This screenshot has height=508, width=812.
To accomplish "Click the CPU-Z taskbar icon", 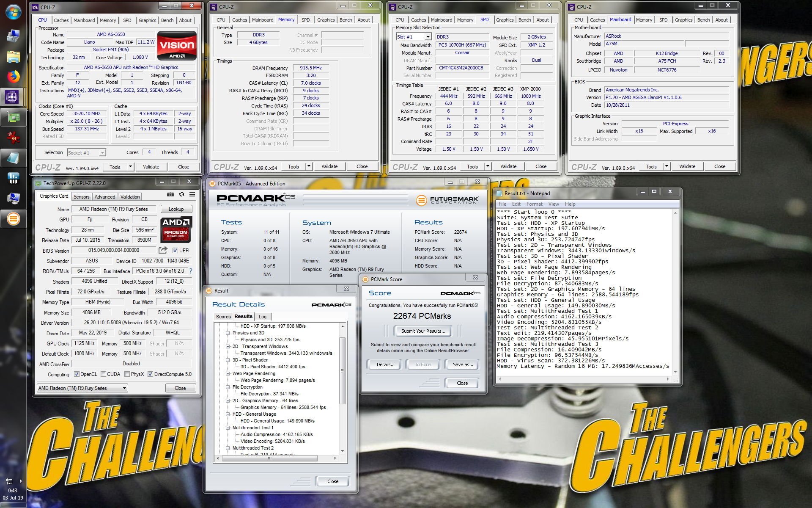I will pyautogui.click(x=12, y=97).
